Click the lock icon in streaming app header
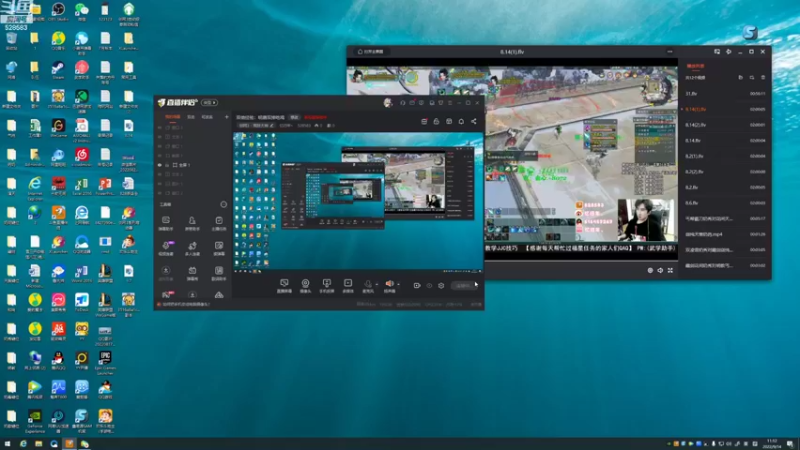Image resolution: width=800 pixels, height=450 pixels. (436, 121)
